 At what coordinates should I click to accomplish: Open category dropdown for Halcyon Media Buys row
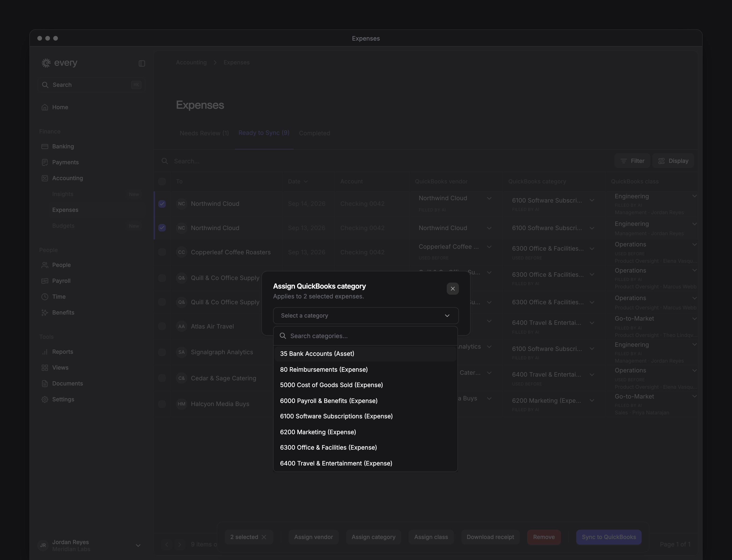coord(592,400)
